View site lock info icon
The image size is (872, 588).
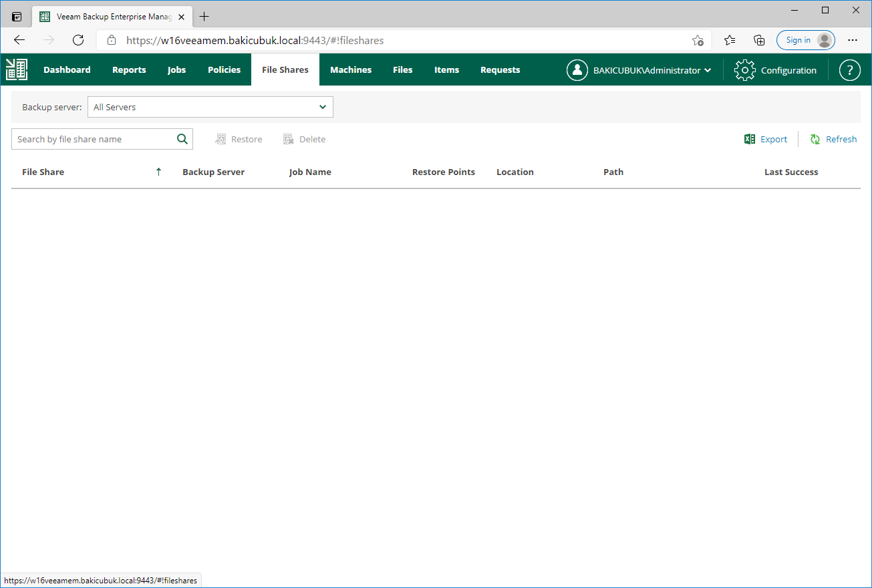[x=112, y=40]
